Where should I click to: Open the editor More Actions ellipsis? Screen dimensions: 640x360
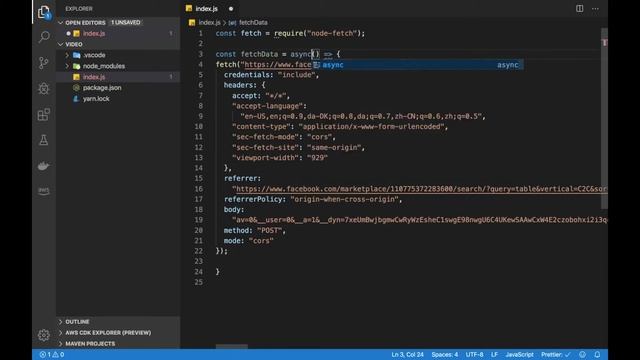pyautogui.click(x=595, y=9)
